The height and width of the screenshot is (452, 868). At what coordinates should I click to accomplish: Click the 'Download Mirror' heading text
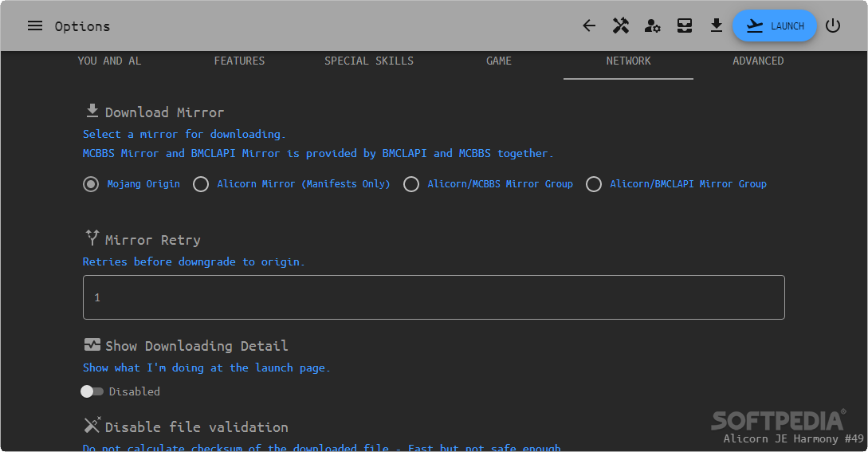coord(164,112)
